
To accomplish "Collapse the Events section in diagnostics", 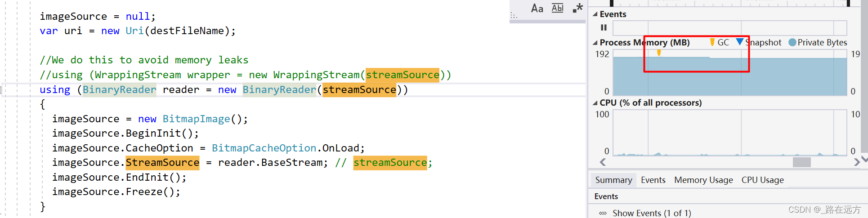I will point(595,14).
